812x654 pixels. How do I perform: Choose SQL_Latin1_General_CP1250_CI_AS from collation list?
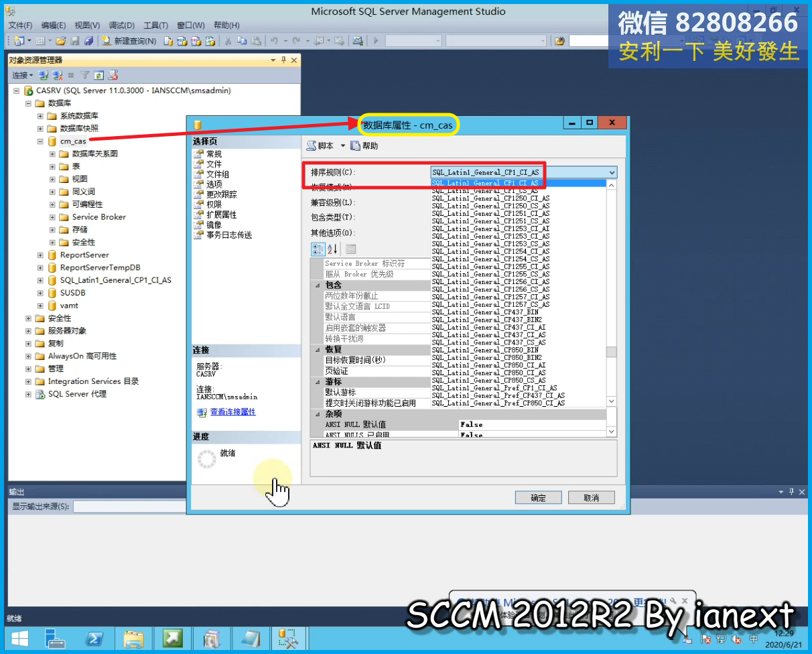tap(490, 198)
